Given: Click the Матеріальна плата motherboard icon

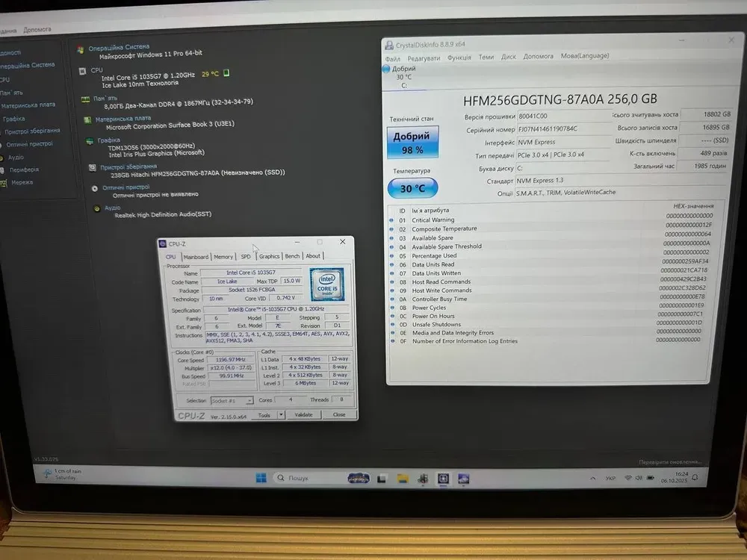Looking at the screenshot, I should 88,119.
